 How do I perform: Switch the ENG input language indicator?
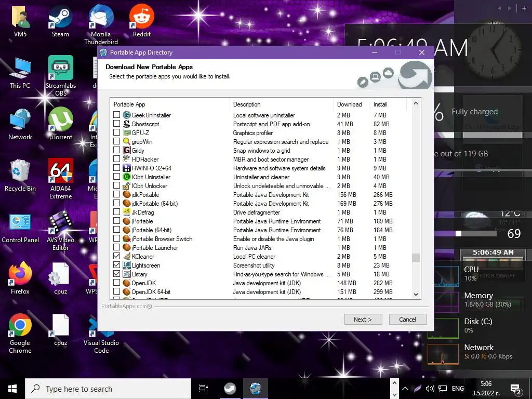tap(458, 389)
